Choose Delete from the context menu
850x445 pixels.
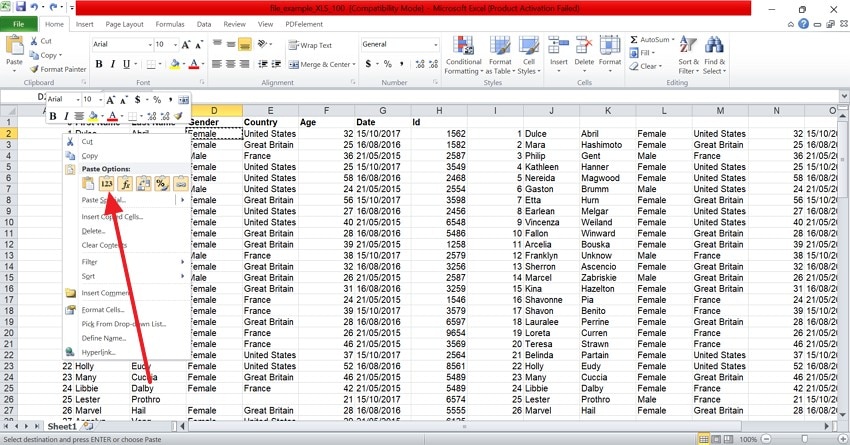(x=93, y=231)
